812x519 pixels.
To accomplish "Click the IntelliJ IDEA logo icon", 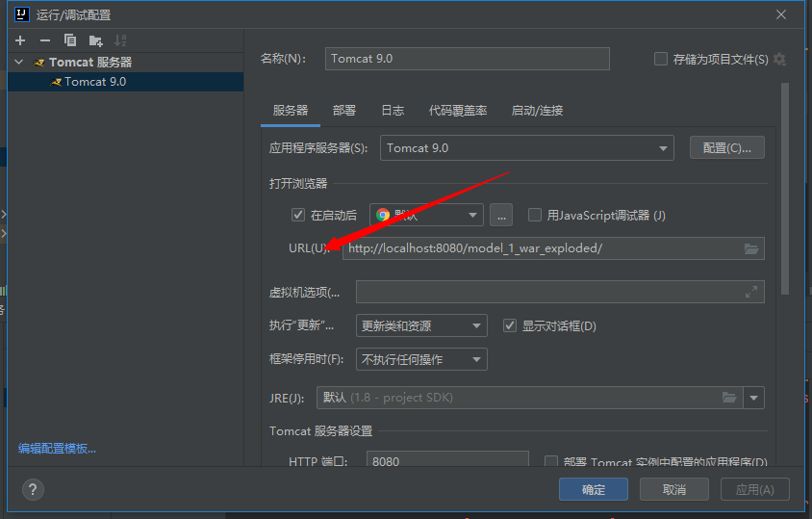I will coord(22,14).
